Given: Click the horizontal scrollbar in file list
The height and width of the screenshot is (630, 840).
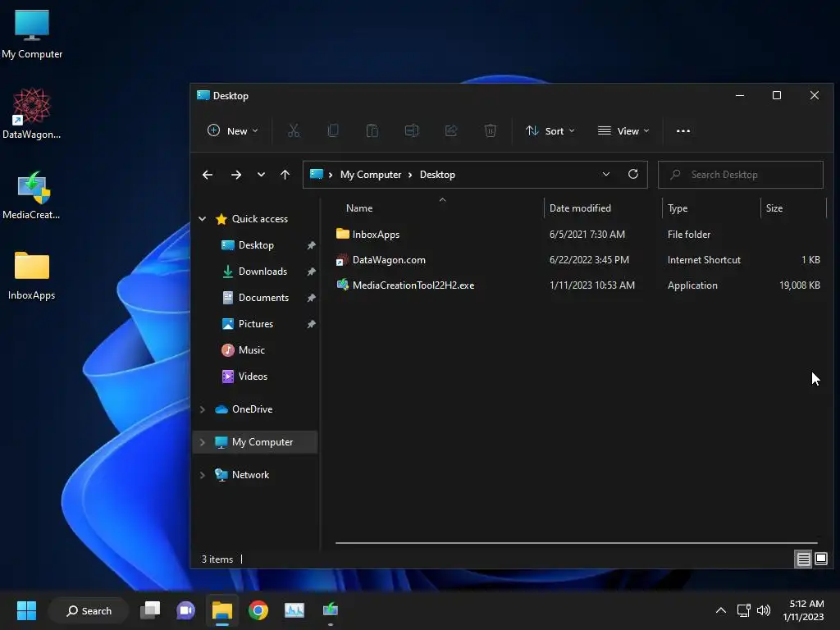Looking at the screenshot, I should tap(576, 543).
